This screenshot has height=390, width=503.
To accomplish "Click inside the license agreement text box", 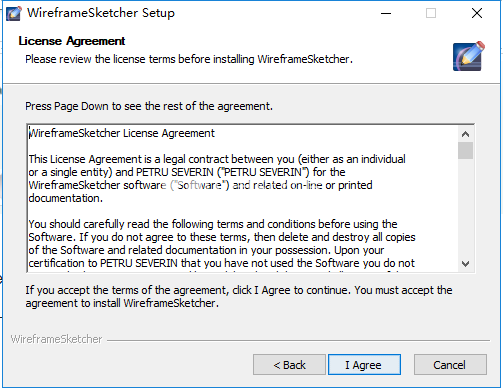I will coord(243,199).
